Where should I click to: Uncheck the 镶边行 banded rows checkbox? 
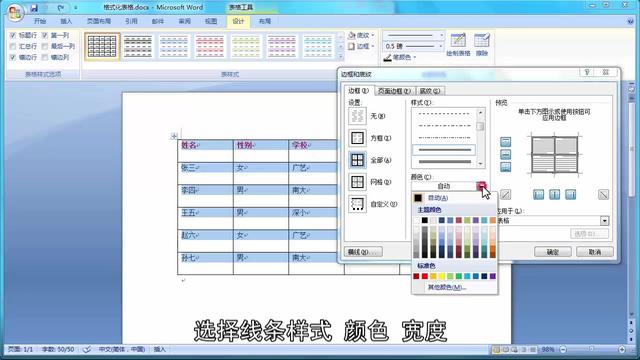click(13, 58)
